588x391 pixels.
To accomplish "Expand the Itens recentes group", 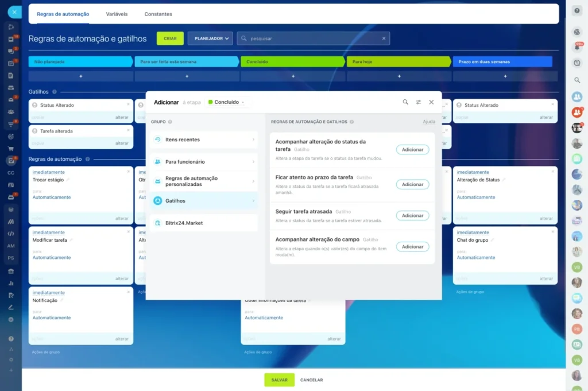I will [204, 140].
